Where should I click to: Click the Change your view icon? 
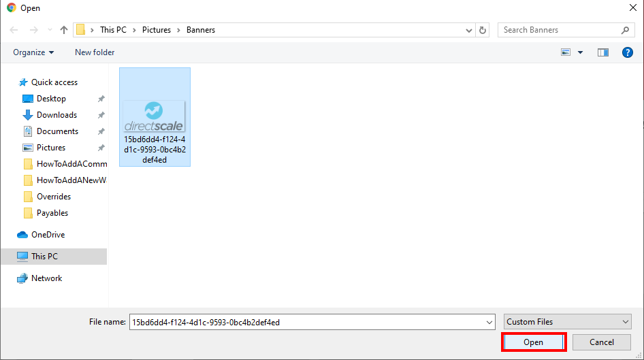566,52
